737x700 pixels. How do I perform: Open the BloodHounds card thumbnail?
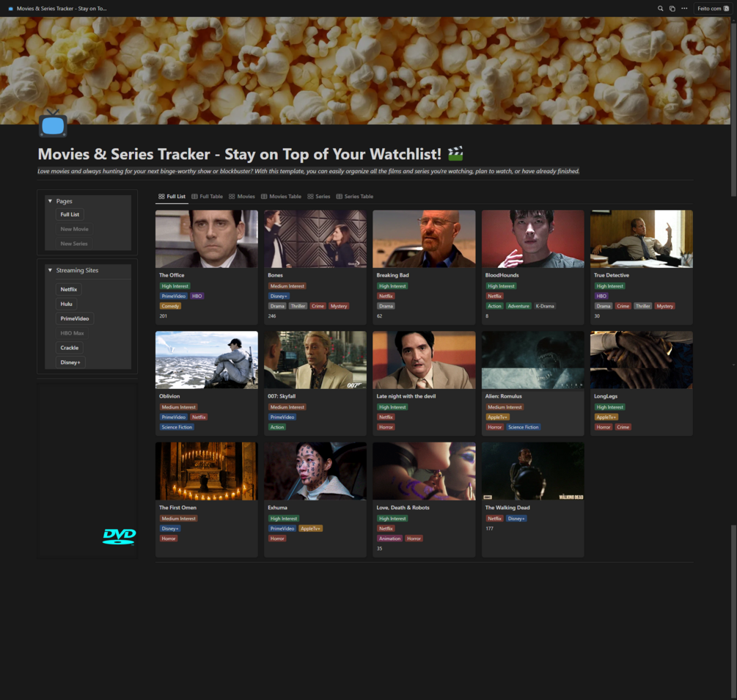532,239
